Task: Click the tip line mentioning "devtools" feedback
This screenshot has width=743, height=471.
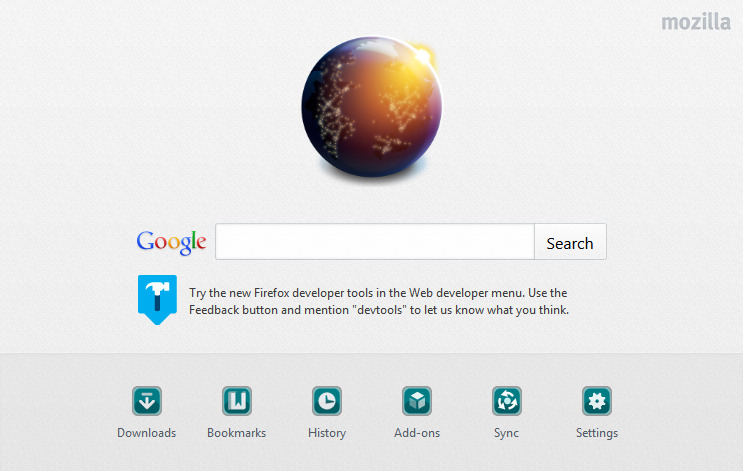Action: (378, 310)
